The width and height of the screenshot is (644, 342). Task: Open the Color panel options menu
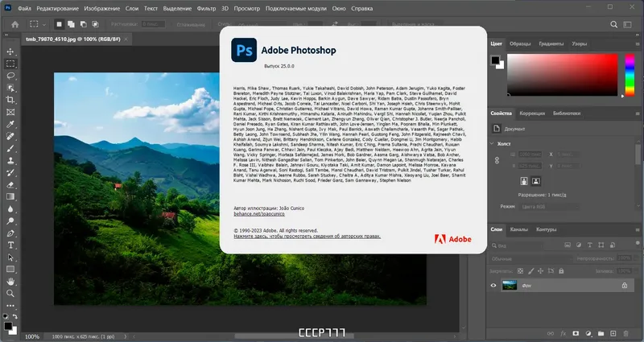point(638,44)
